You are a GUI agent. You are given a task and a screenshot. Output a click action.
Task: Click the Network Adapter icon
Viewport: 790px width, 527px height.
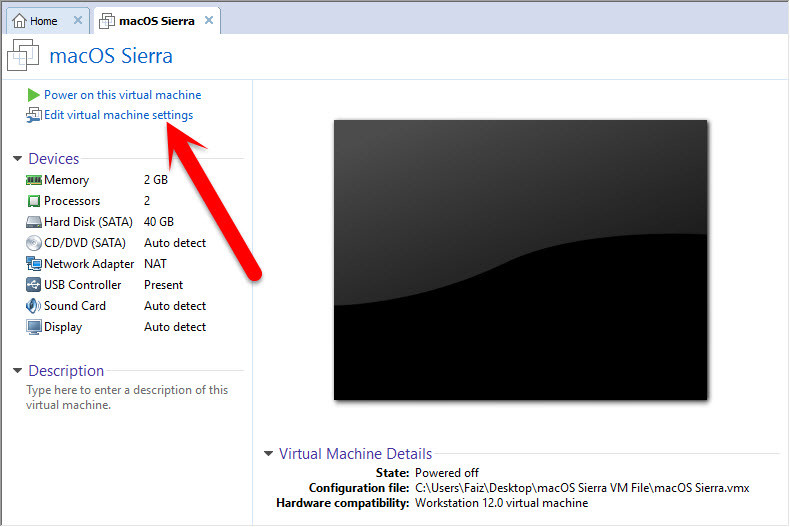(34, 264)
